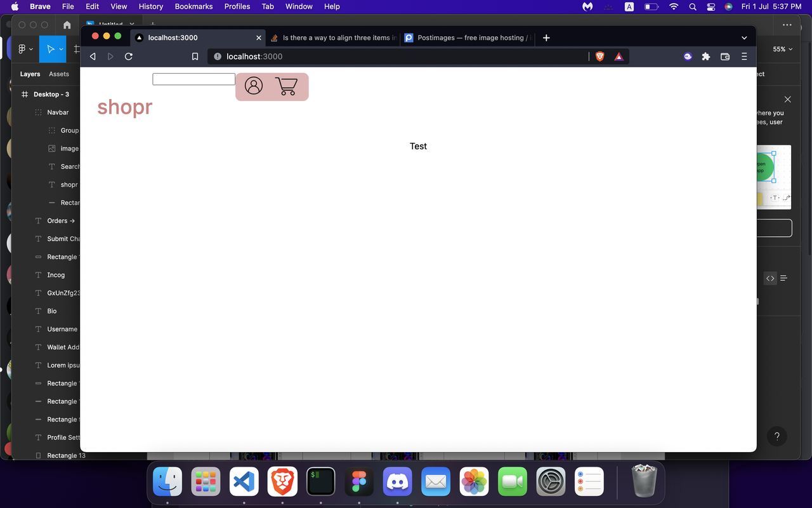This screenshot has height=508, width=812.
Task: Open the shopping cart icon
Action: coord(286,86)
